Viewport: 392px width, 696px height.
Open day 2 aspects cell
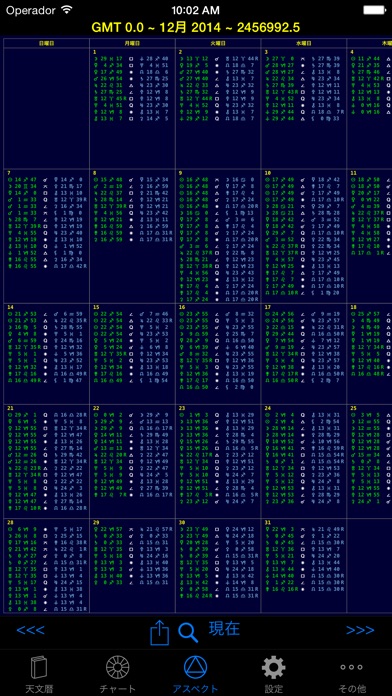click(218, 108)
